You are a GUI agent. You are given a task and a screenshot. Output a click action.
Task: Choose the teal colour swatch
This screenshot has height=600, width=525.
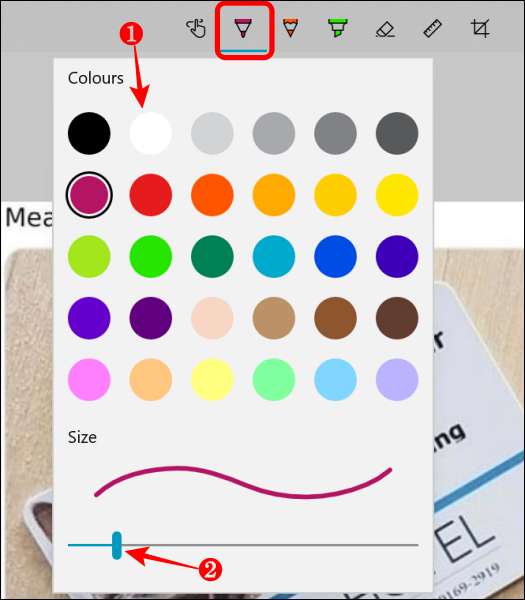click(274, 256)
